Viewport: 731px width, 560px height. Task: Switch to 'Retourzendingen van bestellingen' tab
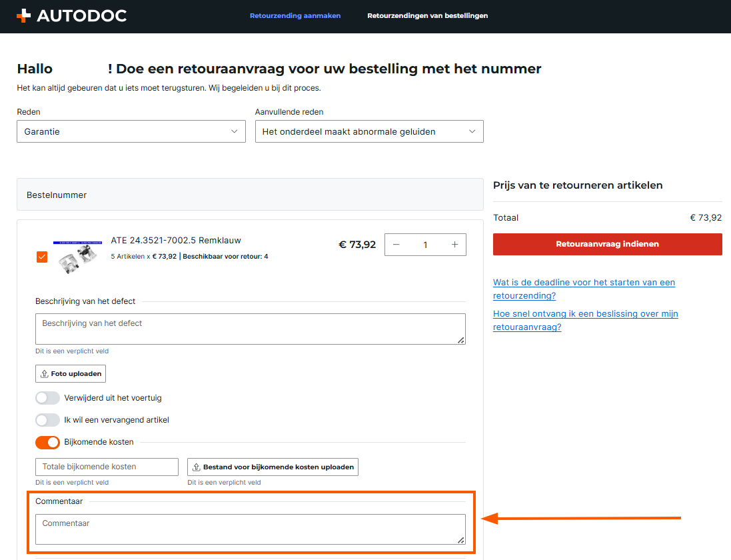point(427,16)
